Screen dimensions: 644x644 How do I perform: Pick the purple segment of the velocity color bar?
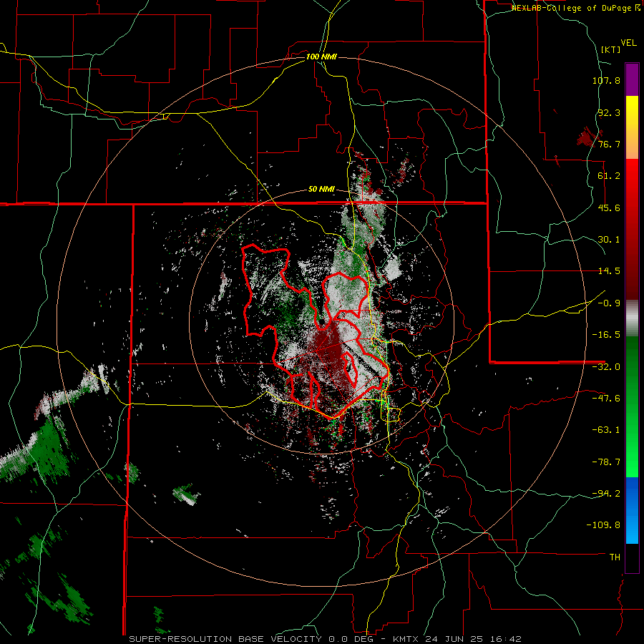click(x=632, y=79)
